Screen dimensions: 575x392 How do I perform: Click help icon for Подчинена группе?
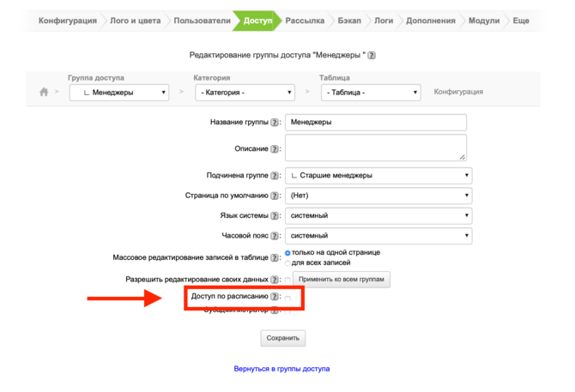(x=275, y=176)
